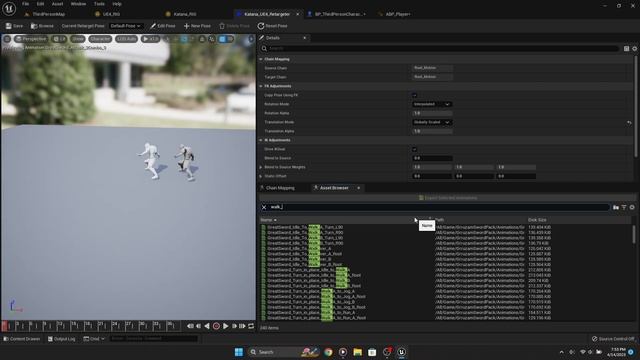This screenshot has width=640, height=360.
Task: Open the Asset Browser settings gear
Action: (x=632, y=207)
